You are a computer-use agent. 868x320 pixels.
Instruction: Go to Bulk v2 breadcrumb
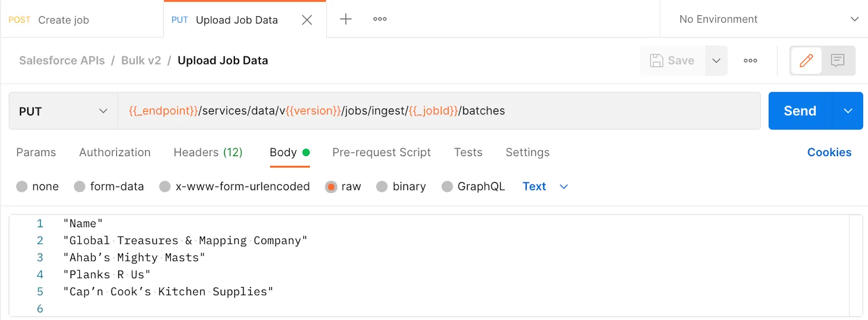[141, 61]
